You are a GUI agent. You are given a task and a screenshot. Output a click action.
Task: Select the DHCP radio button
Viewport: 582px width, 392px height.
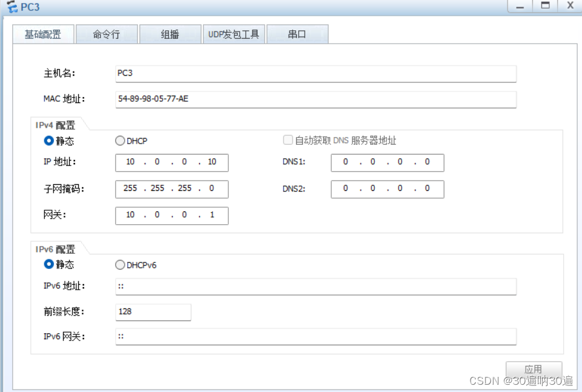pos(120,141)
